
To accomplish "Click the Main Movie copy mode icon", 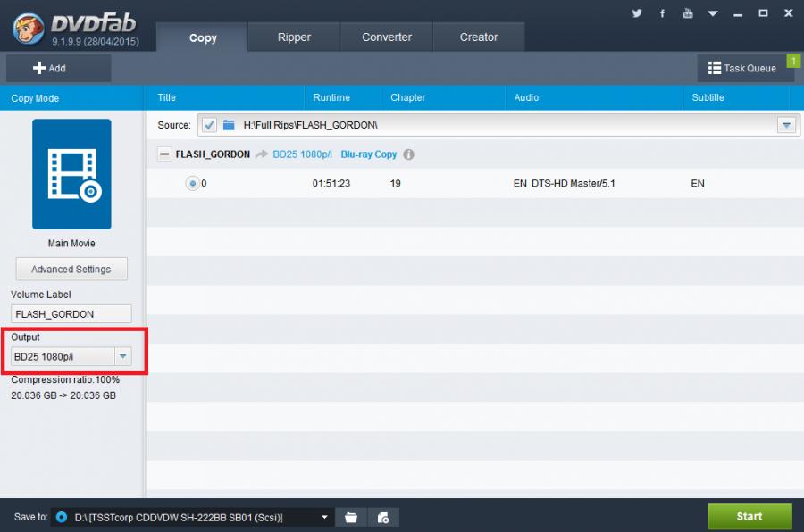I will (71, 174).
